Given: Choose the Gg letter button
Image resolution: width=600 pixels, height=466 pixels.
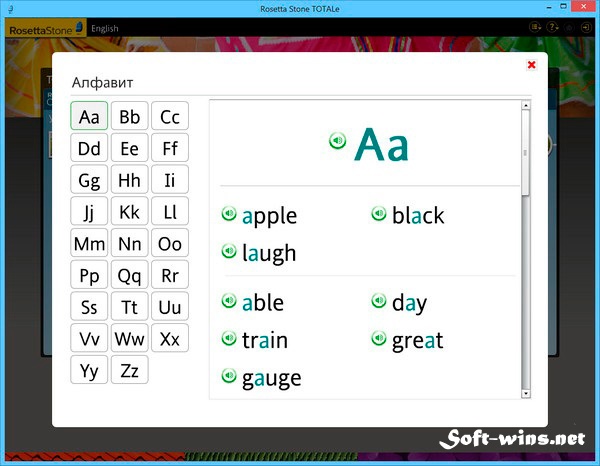Looking at the screenshot, I should 89,179.
